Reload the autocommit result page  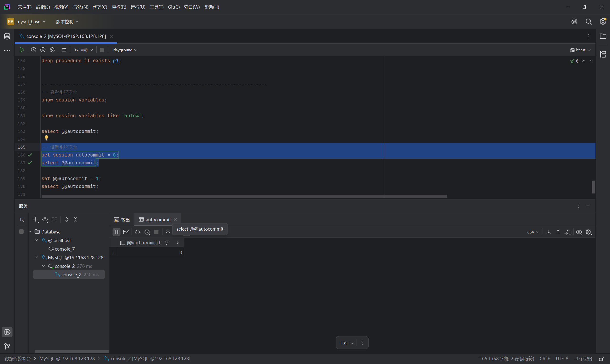coord(137,232)
